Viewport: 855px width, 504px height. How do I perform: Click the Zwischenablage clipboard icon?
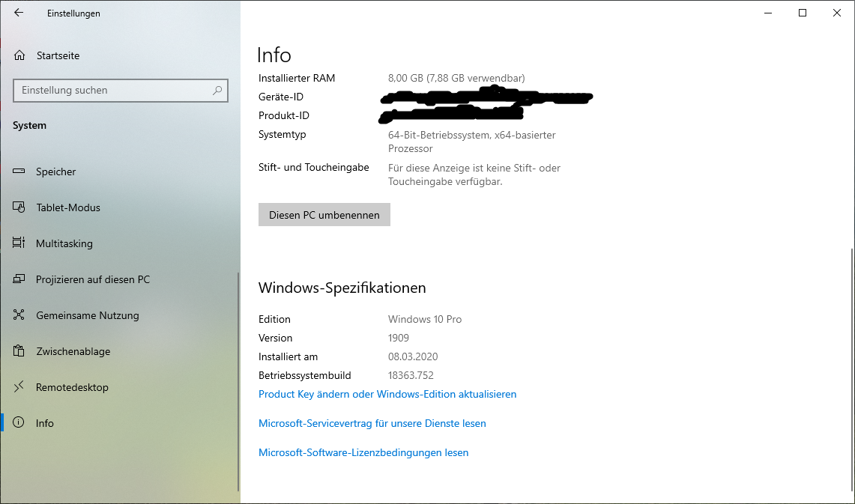(19, 351)
